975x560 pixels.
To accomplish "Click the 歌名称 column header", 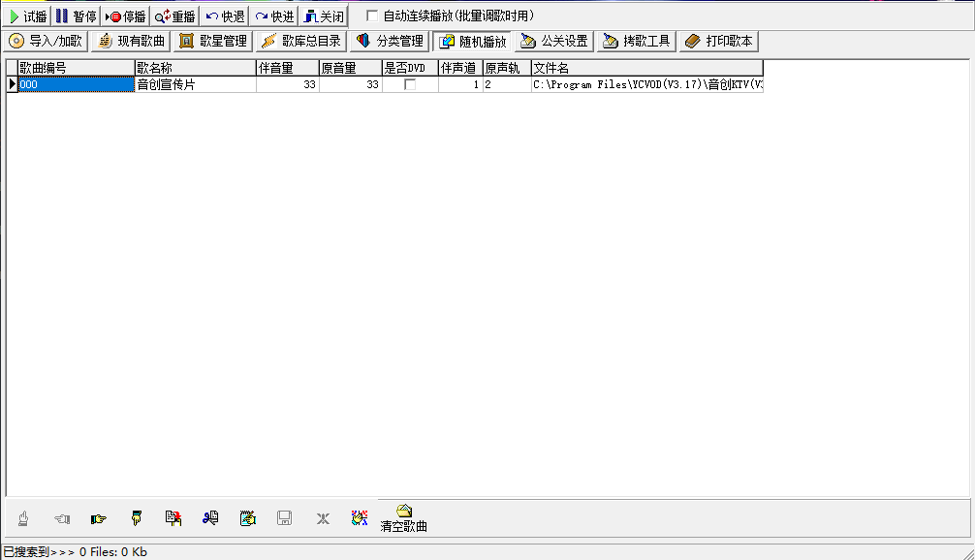I will tap(195, 68).
